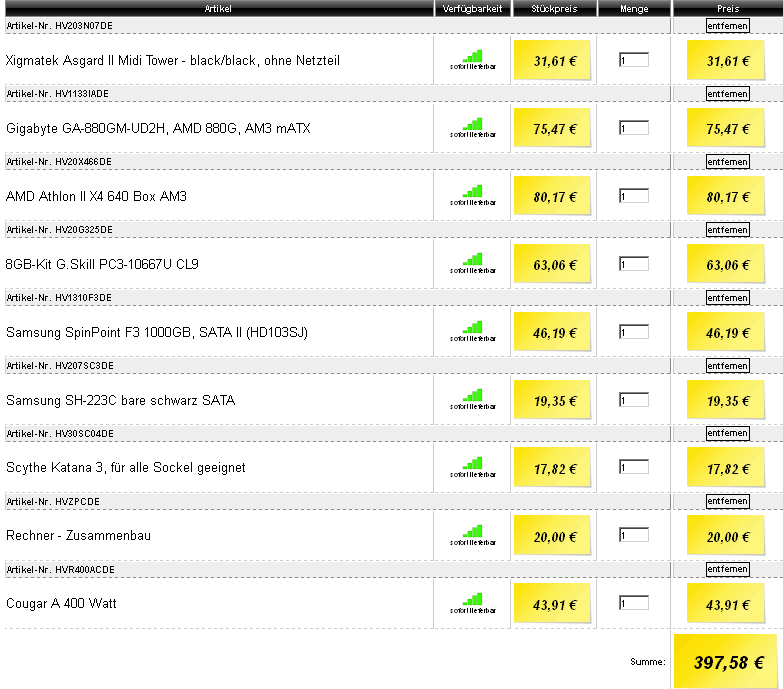Select article number HVR400ACDE
The width and height of the screenshot is (783, 689).
pos(85,570)
